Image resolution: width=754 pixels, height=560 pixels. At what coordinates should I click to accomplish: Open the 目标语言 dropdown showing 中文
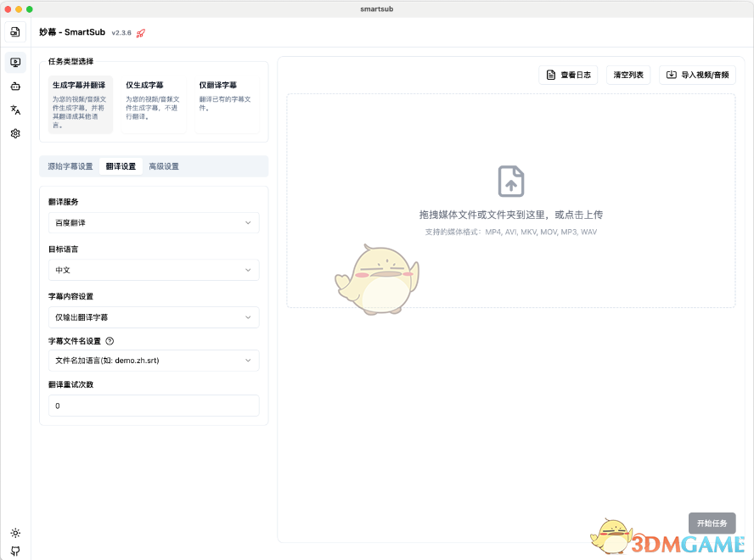[x=154, y=270]
